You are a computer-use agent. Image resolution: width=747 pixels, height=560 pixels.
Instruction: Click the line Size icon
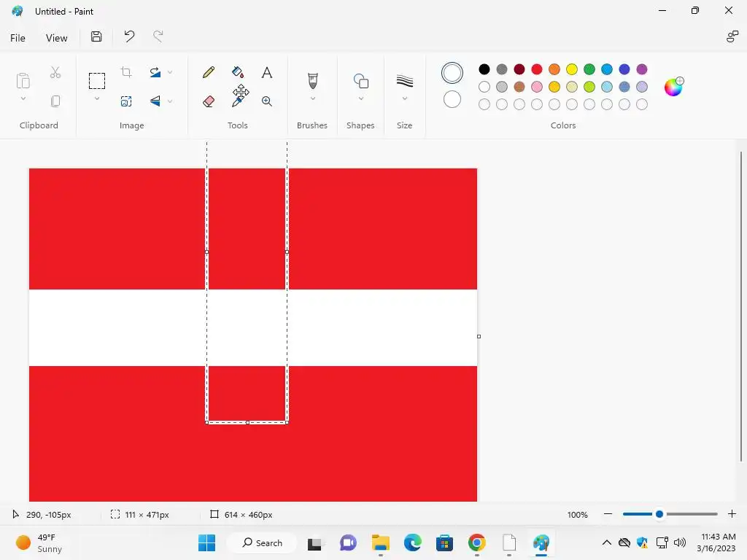pos(404,81)
